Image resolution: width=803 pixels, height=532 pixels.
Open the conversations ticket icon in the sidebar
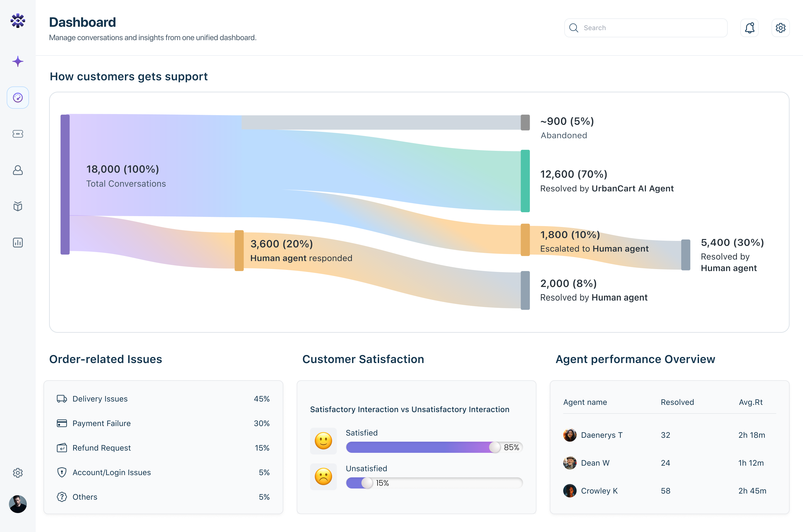(x=18, y=134)
